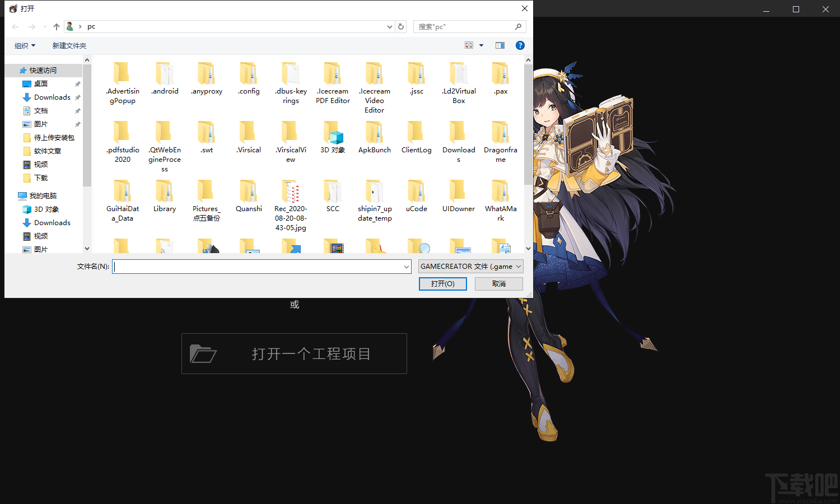The width and height of the screenshot is (840, 504).
Task: Select the .Icecream PDF Editor folder
Action: coord(333,83)
